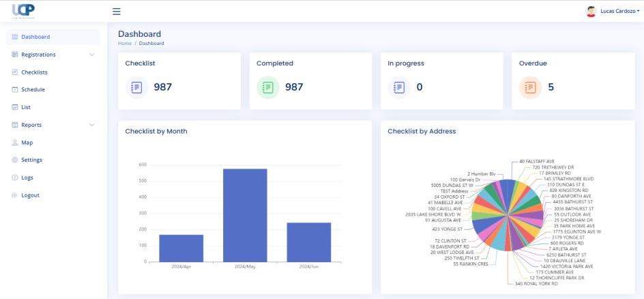Open Checklists in the sidebar

point(53,72)
